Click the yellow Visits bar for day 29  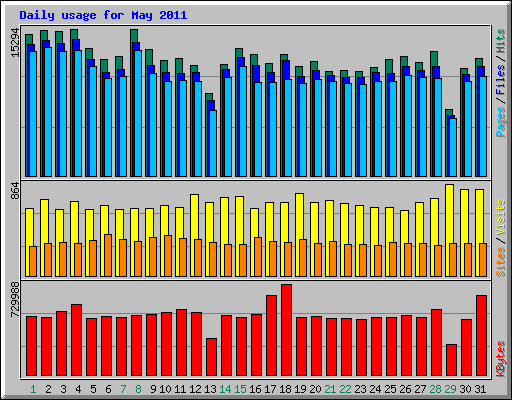[x=449, y=214]
